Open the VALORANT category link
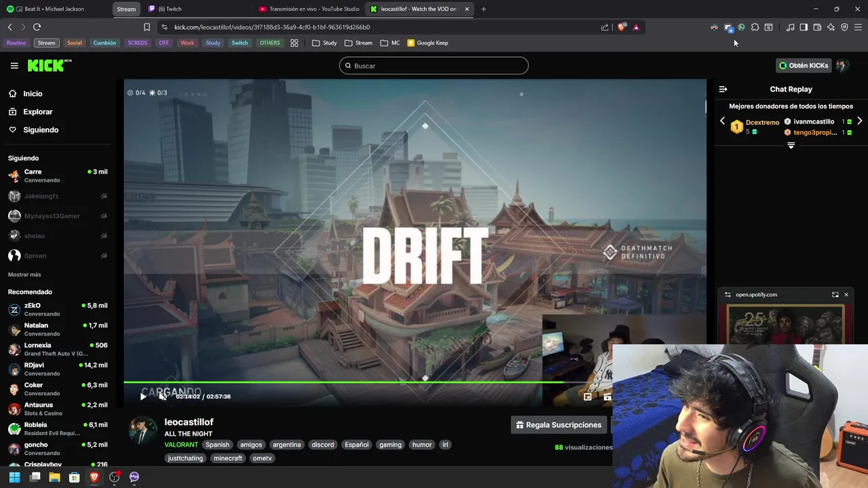The height and width of the screenshot is (488, 868). tap(181, 445)
